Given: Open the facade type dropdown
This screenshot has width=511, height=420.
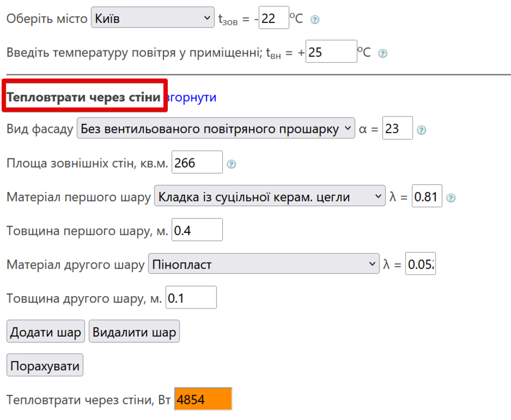Looking at the screenshot, I should [216, 129].
